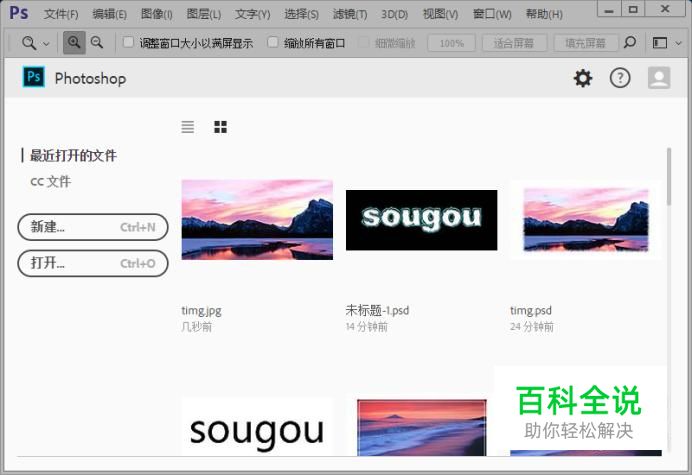Switch to list view

click(x=188, y=127)
